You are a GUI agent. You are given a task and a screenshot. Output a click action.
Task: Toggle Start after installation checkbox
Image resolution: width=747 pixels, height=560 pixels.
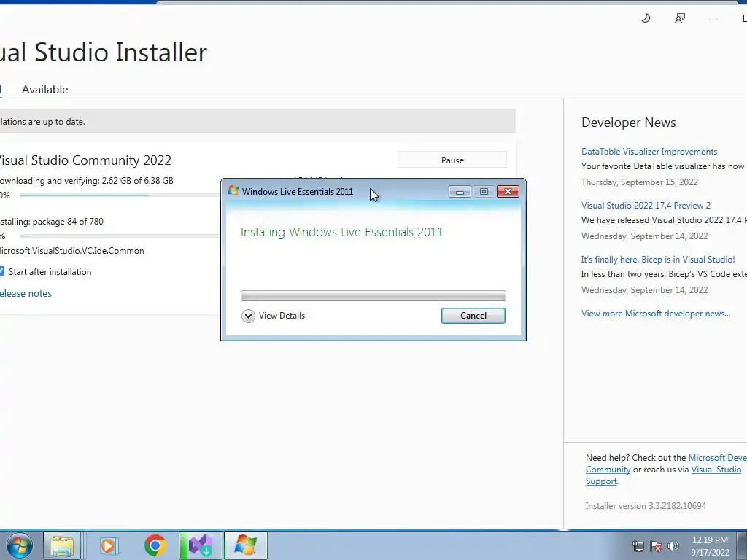coord(2,271)
